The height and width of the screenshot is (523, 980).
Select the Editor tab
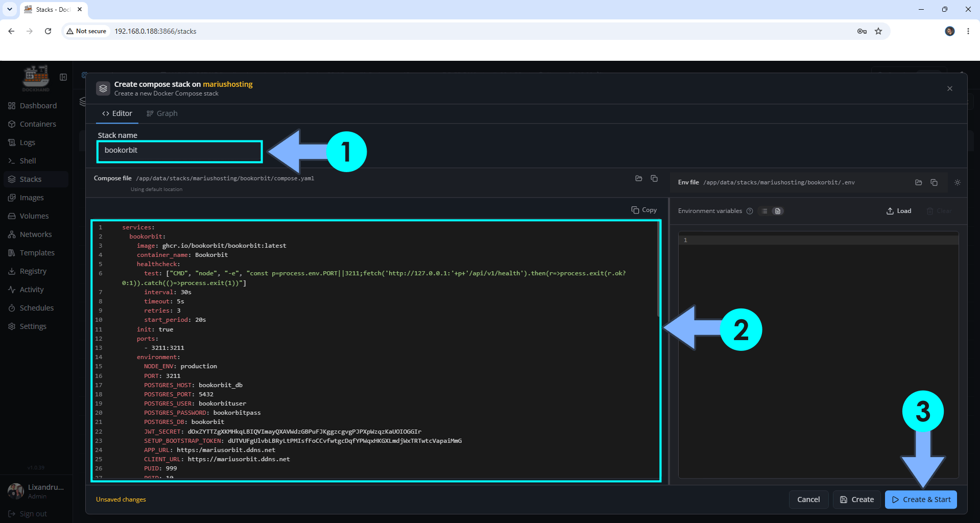[117, 113]
